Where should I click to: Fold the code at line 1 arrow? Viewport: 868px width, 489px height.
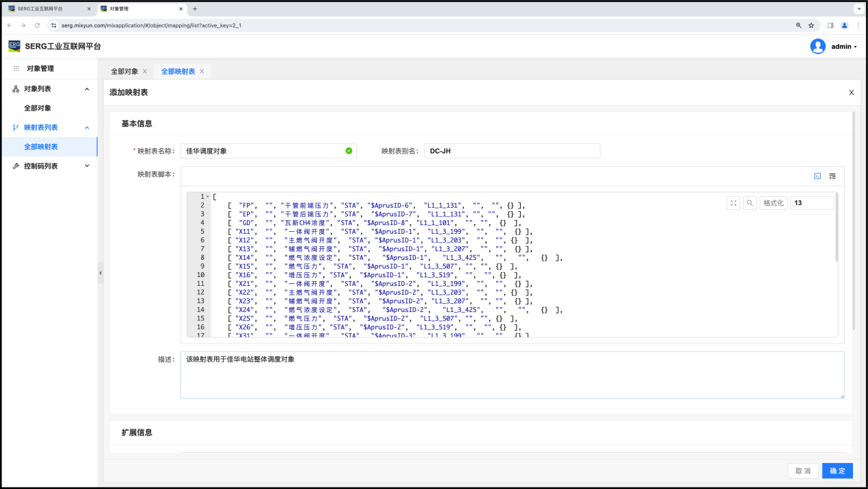pyautogui.click(x=207, y=197)
